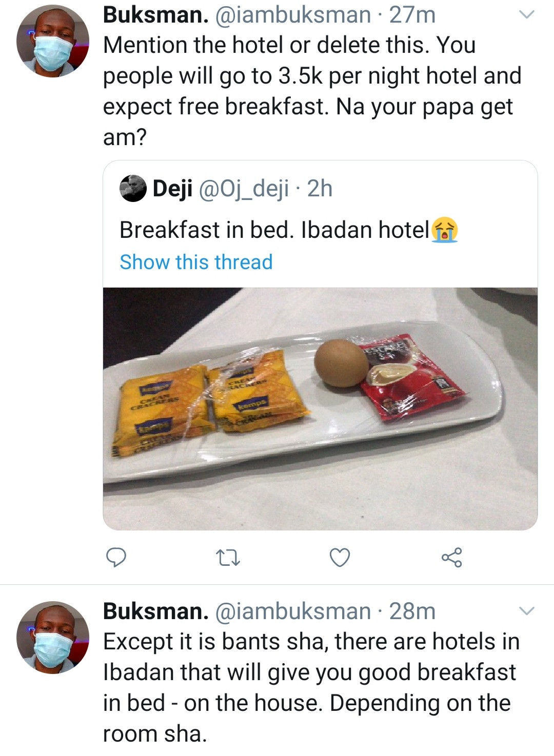
Task: Tap the share icon below tweet
Action: [x=451, y=557]
